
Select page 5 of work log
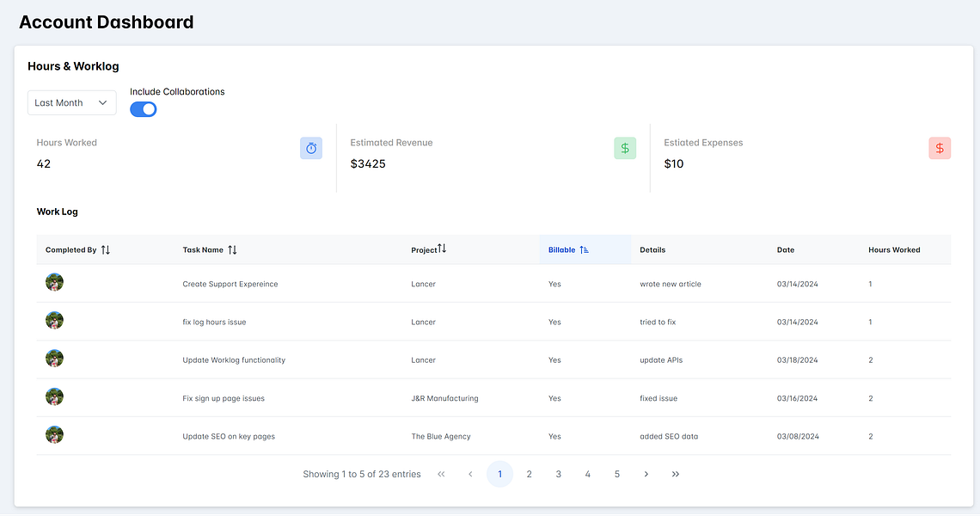tap(617, 474)
